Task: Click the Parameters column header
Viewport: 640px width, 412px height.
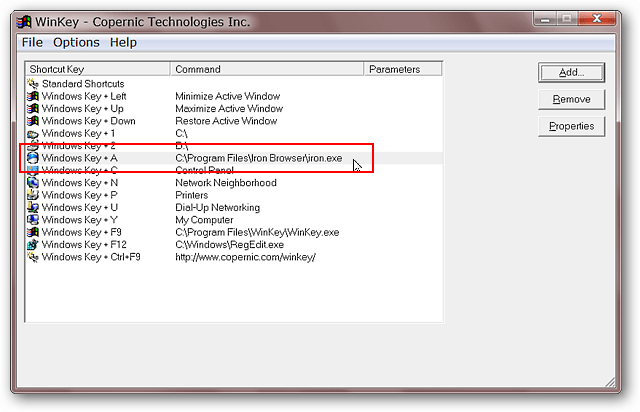Action: 403,69
